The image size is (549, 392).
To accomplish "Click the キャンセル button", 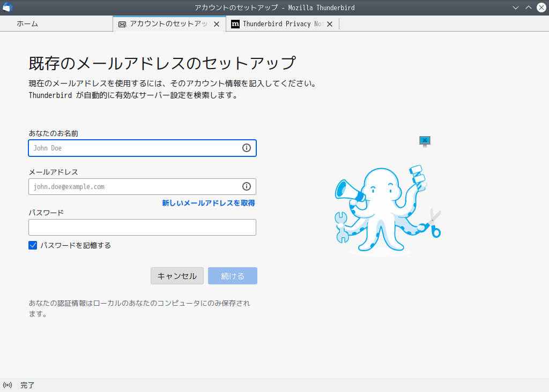I will (x=177, y=276).
